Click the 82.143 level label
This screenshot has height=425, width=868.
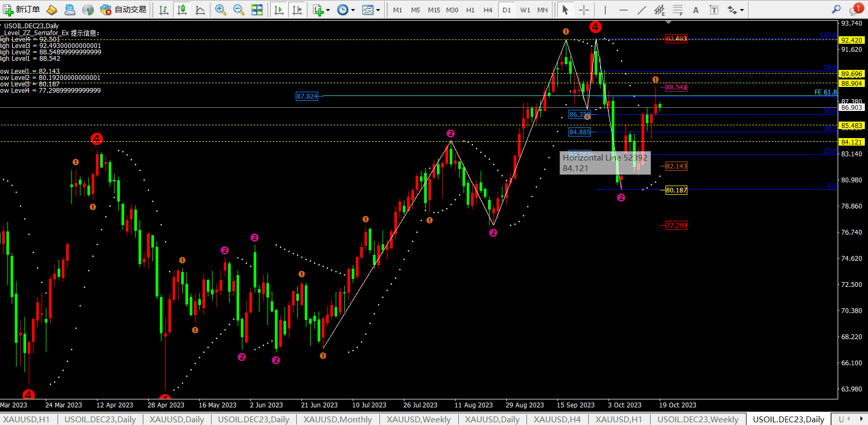[x=676, y=166]
